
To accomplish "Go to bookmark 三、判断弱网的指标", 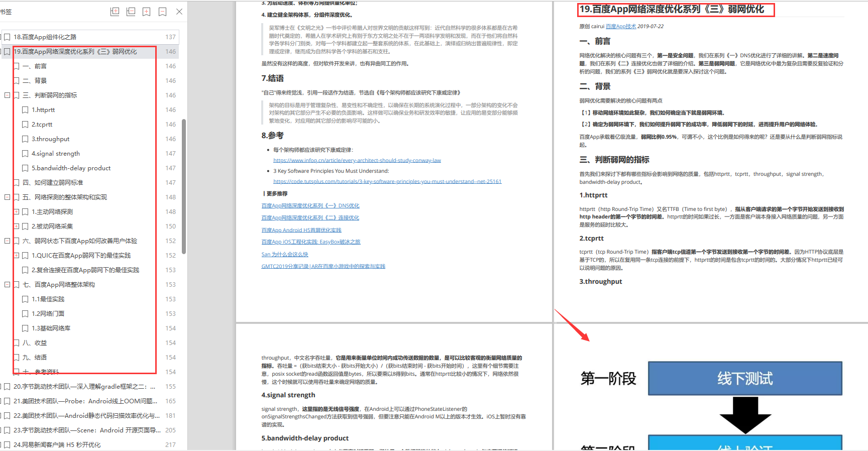I will (x=50, y=95).
